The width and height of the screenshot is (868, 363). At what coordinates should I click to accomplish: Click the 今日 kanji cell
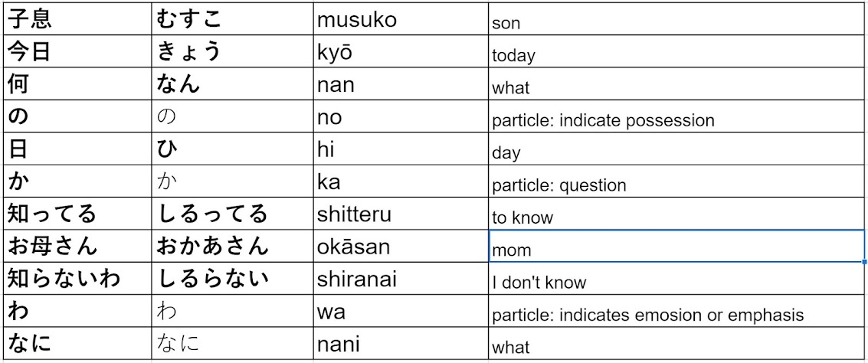click(x=78, y=52)
